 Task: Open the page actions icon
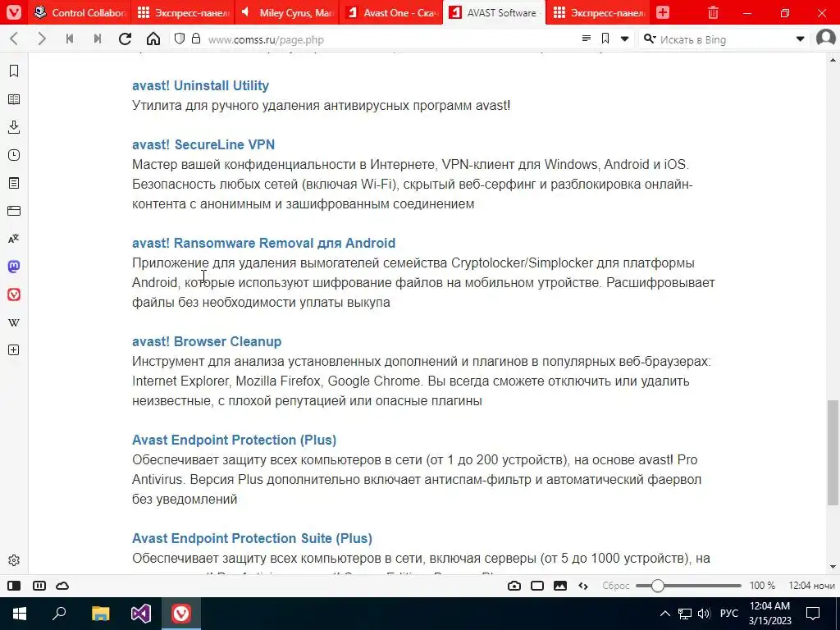[x=583, y=586]
